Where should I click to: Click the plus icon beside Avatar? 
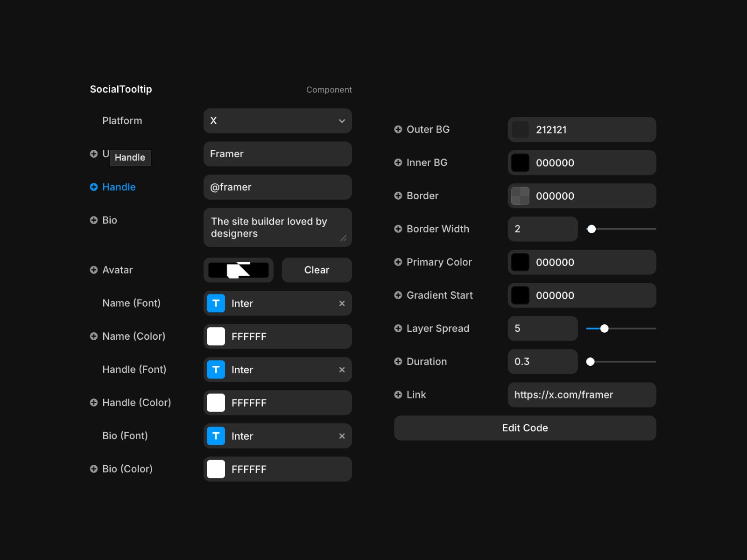coord(94,270)
